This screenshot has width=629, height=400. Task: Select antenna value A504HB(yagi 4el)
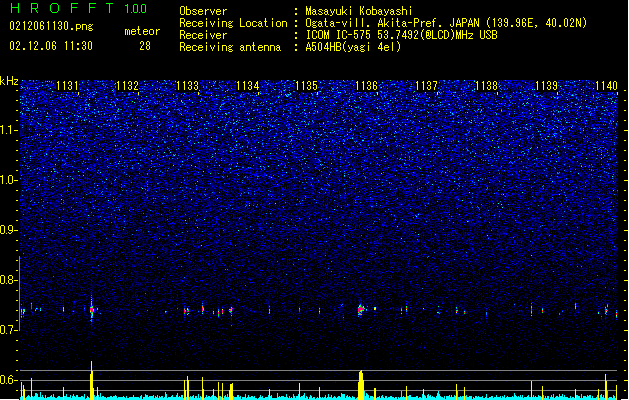353,47
